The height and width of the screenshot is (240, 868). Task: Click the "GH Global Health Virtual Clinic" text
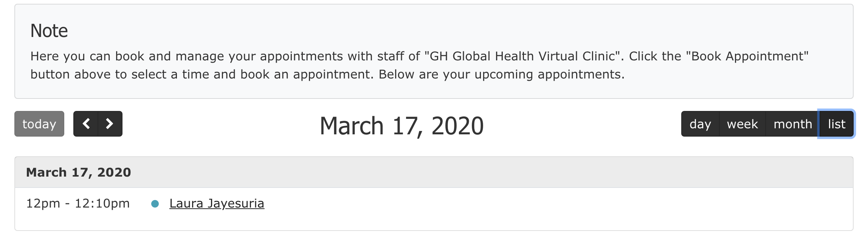point(522,56)
